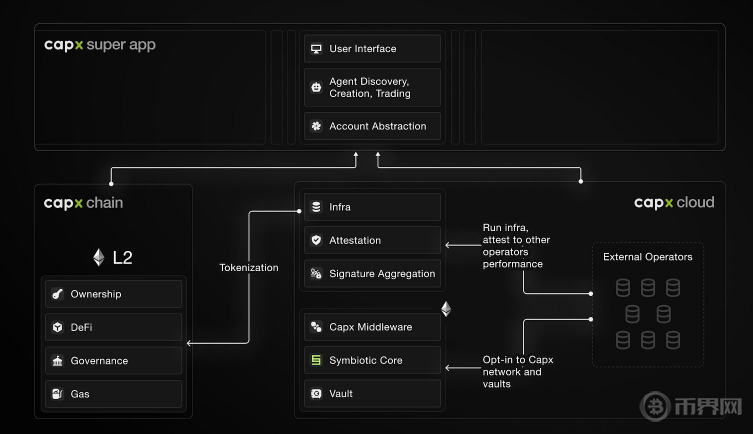Click the Agent Discovery robot icon
The width and height of the screenshot is (753, 434).
click(x=316, y=87)
